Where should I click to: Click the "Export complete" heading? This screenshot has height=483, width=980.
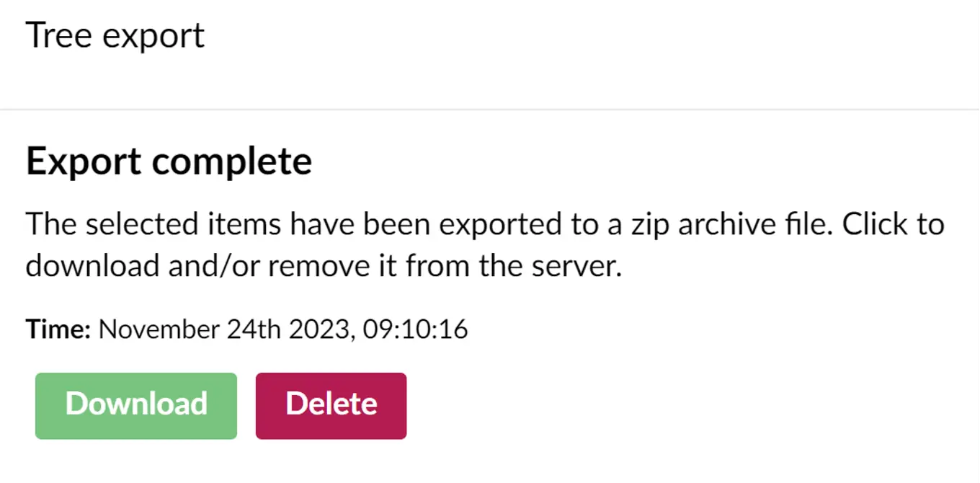coord(169,161)
